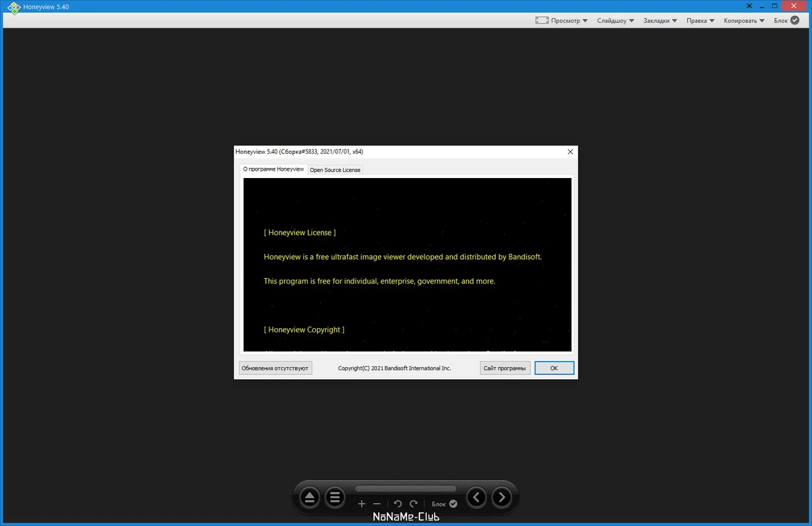The image size is (812, 526).
Task: Rotate the image clockwise
Action: pyautogui.click(x=413, y=504)
